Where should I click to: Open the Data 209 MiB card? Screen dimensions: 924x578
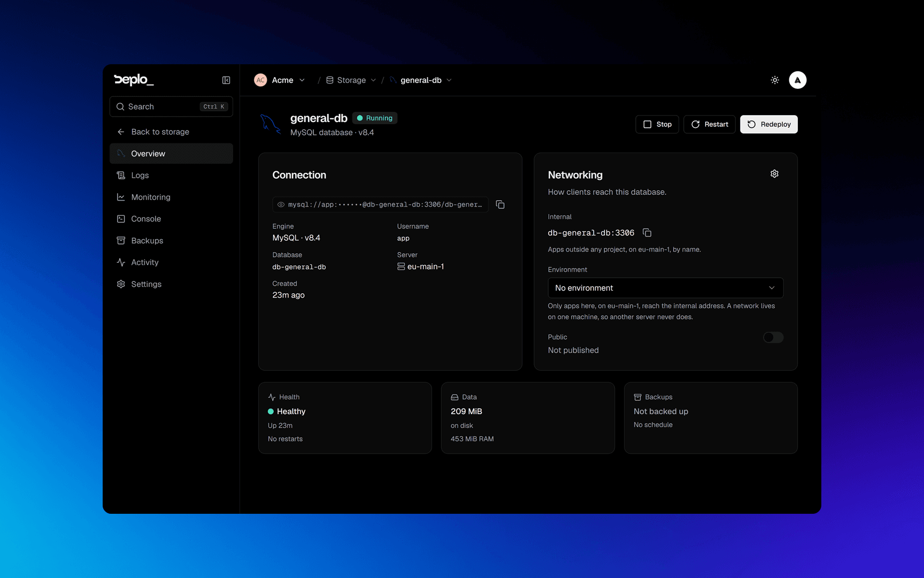(528, 418)
